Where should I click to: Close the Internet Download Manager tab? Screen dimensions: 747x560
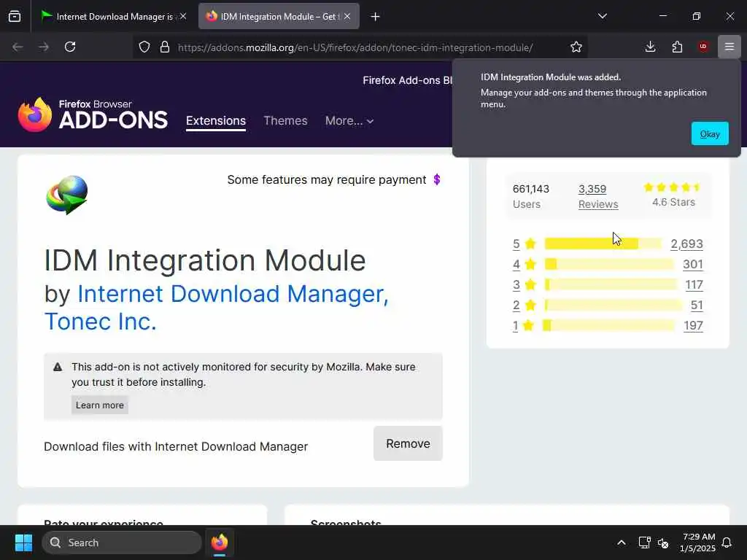tap(183, 16)
